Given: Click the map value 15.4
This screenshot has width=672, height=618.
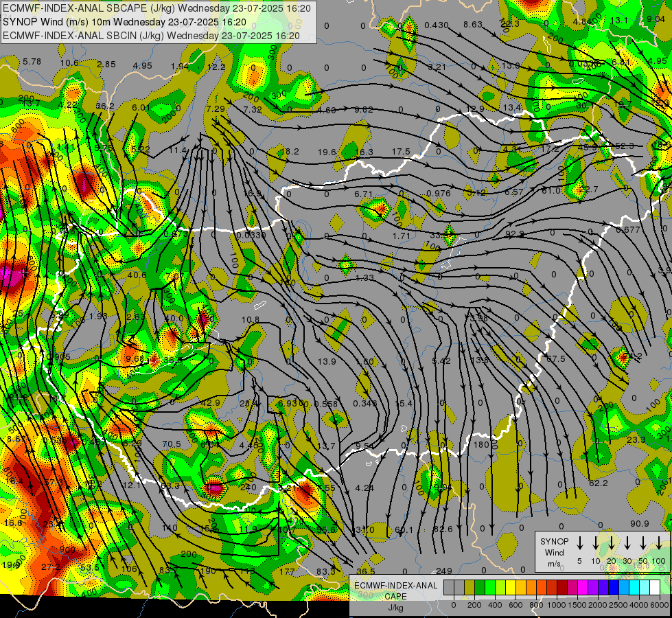Looking at the screenshot, I should pyautogui.click(x=404, y=404).
